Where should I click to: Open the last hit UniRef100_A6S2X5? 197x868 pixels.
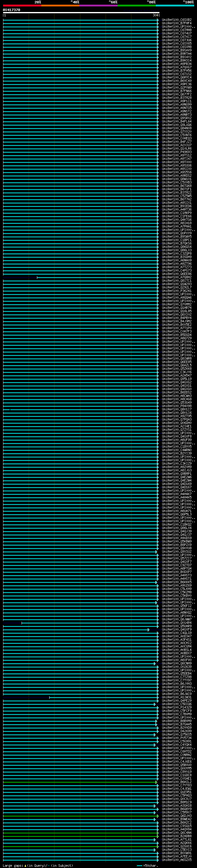click(x=177, y=860)
